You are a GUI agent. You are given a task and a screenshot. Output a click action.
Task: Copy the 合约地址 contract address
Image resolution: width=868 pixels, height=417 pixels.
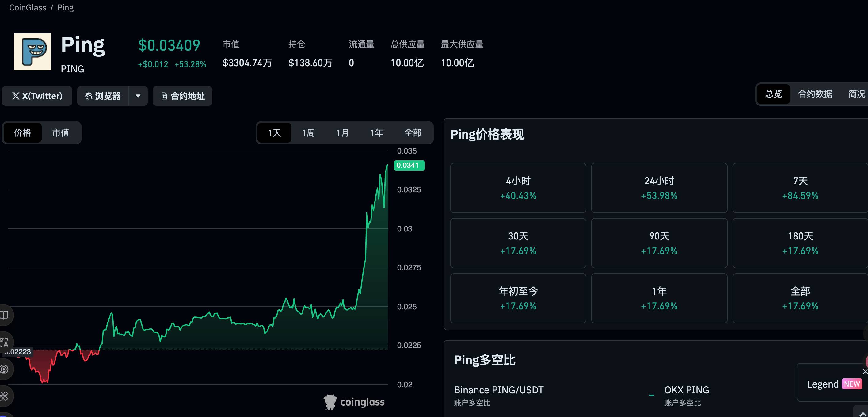tap(182, 96)
